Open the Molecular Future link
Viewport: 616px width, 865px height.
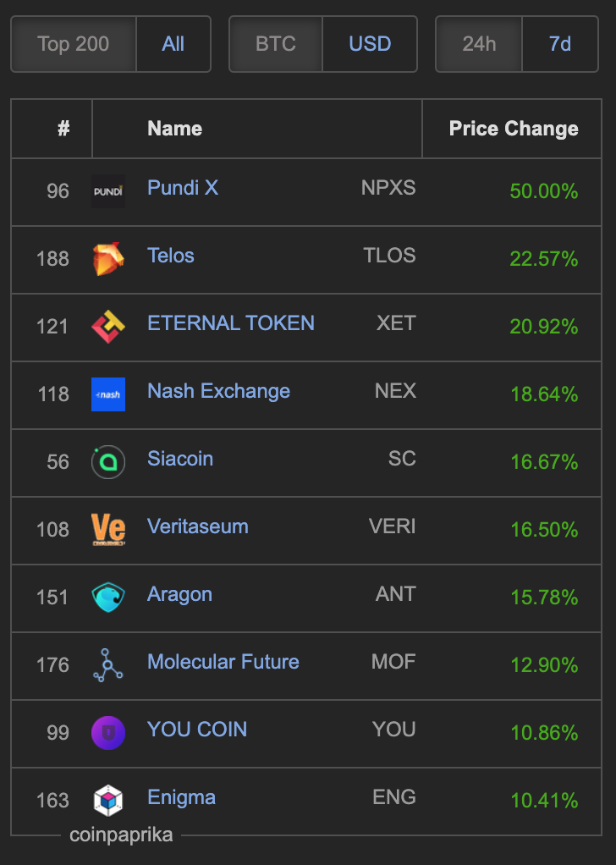(x=223, y=662)
